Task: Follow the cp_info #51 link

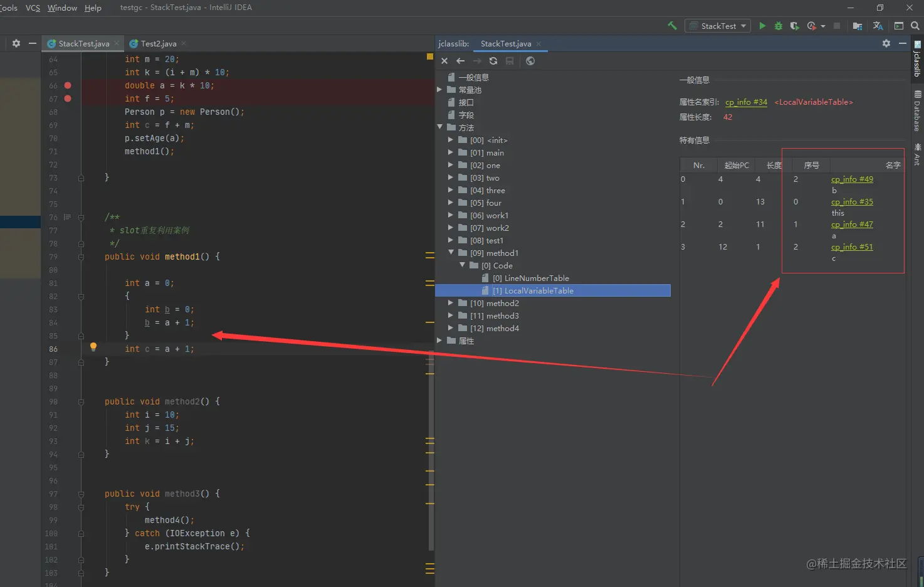Action: click(x=852, y=247)
